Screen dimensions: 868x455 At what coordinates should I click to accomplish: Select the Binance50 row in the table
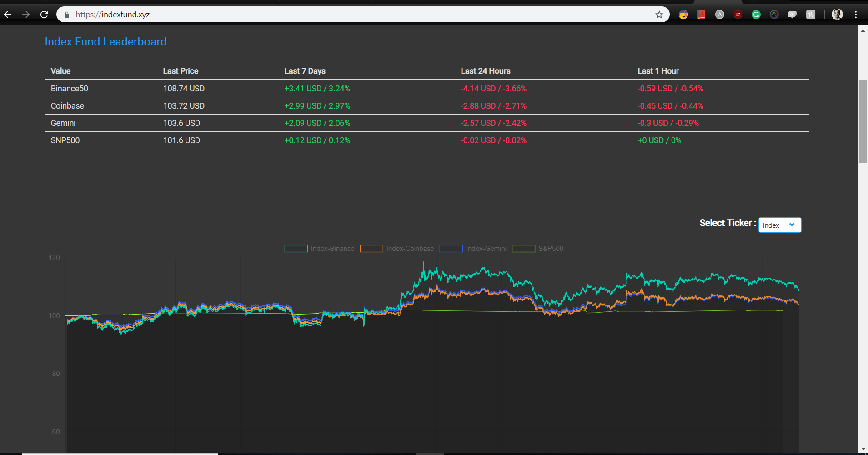(69, 88)
